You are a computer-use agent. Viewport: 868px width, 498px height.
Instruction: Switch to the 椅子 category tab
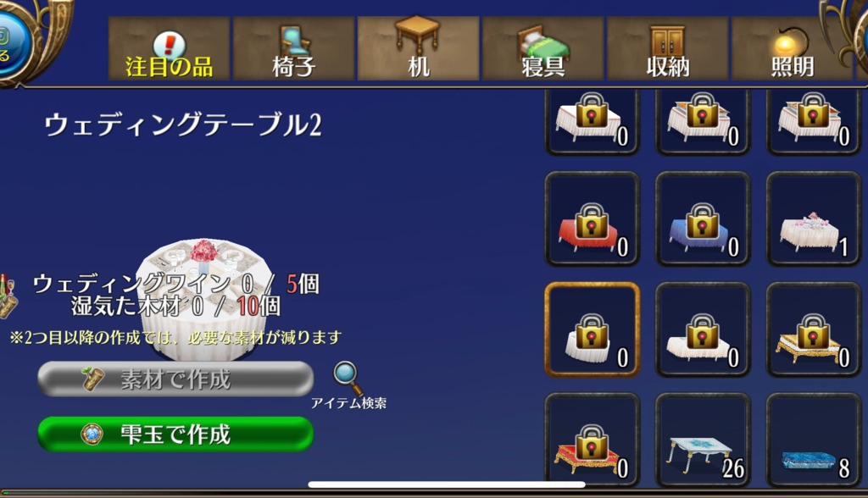point(293,48)
